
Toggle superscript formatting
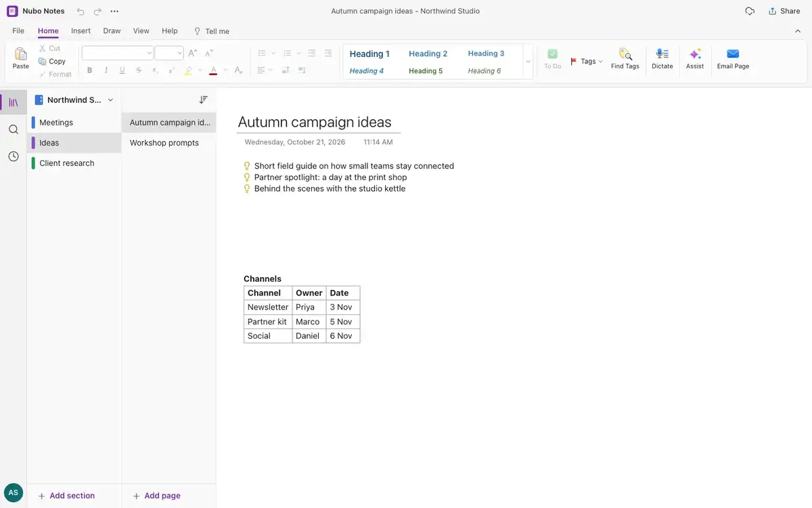point(171,70)
